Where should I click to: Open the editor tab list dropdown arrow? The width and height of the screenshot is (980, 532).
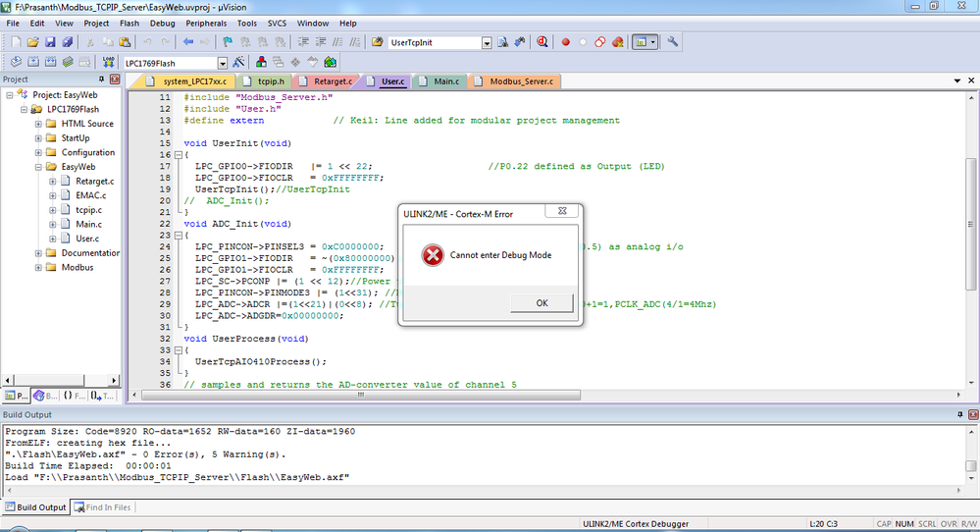tap(957, 80)
